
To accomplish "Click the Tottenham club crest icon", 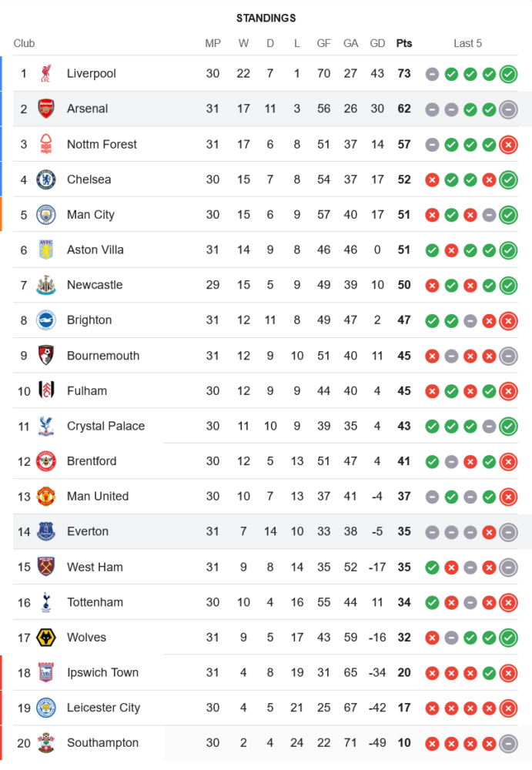I will (x=46, y=602).
